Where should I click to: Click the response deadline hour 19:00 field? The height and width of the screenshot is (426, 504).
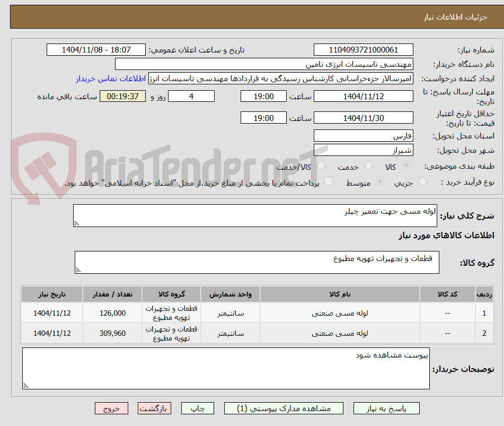(x=263, y=96)
